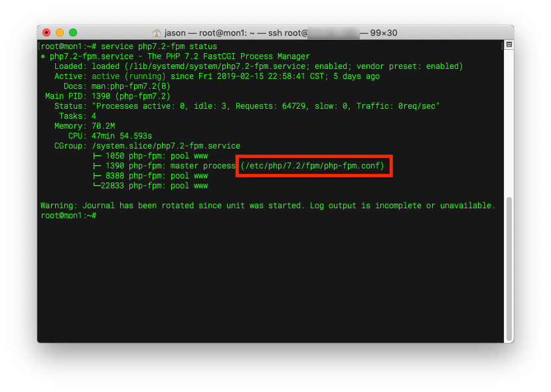Click "Requests: 64729" in the Status line

(270, 106)
